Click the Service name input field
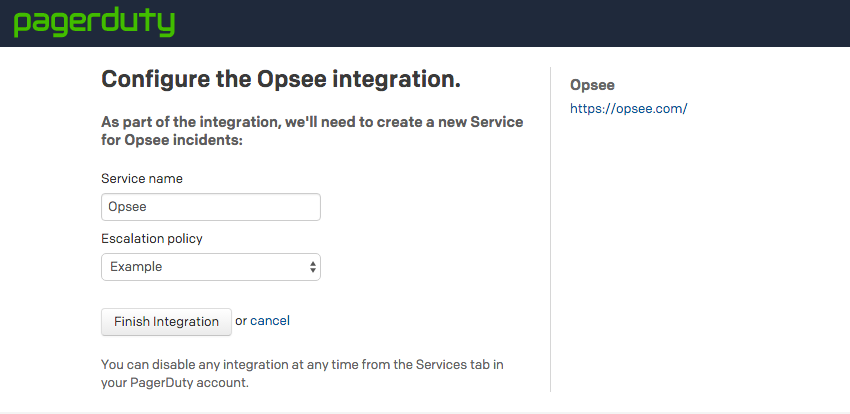 (211, 207)
